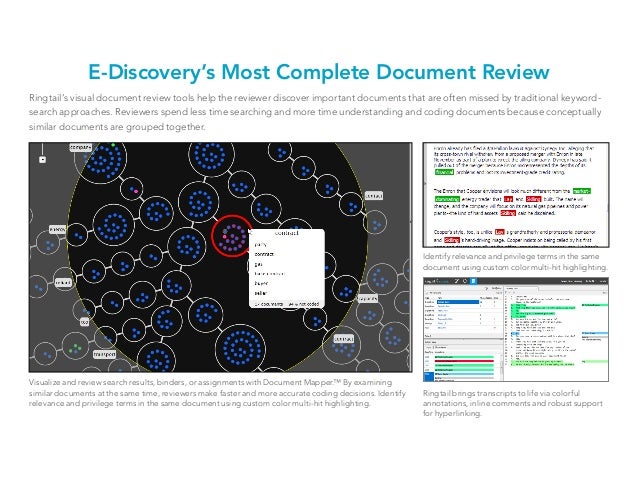The height and width of the screenshot is (493, 638).
Task: Click the pencil annotate icon in transcript header
Action: (457, 281)
